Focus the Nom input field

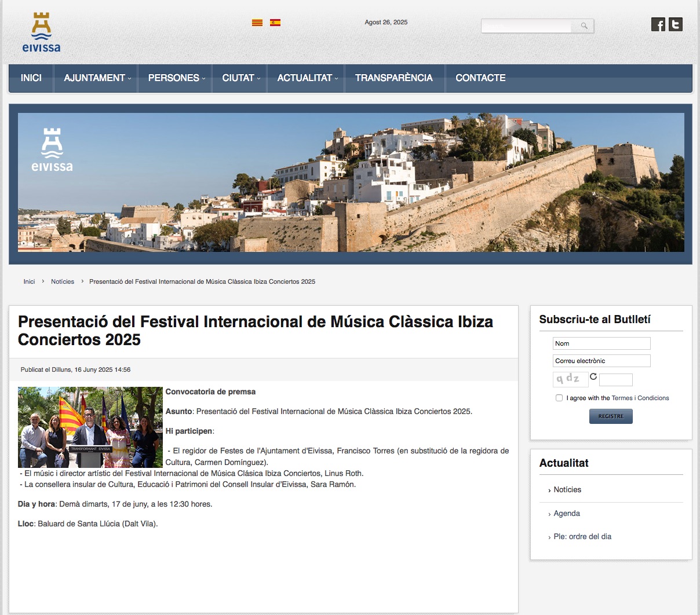click(x=601, y=343)
